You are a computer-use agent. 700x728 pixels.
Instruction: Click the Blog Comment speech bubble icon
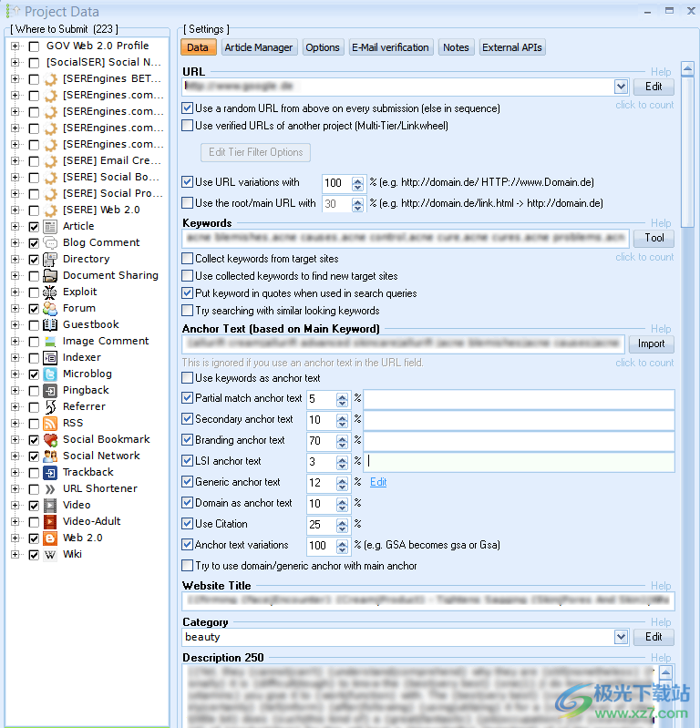[50, 243]
